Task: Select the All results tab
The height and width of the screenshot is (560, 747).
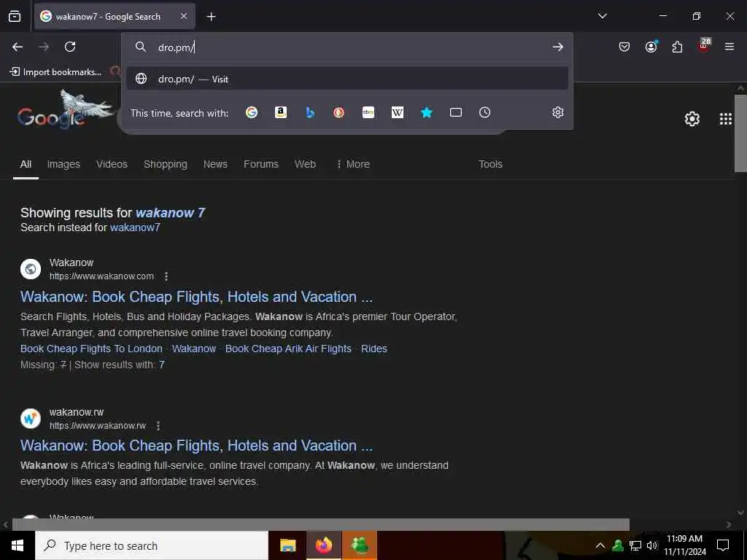Action: [26, 164]
